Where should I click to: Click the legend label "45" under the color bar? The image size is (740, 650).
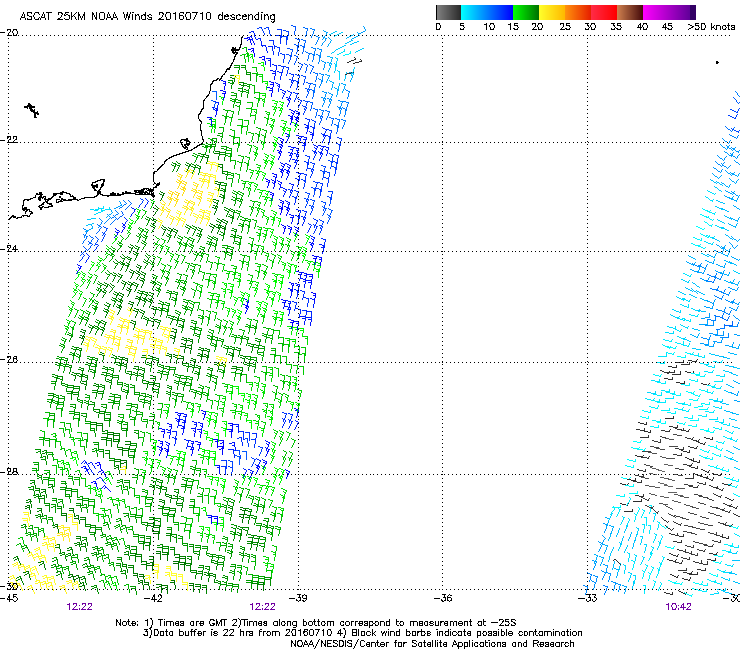pos(667,27)
